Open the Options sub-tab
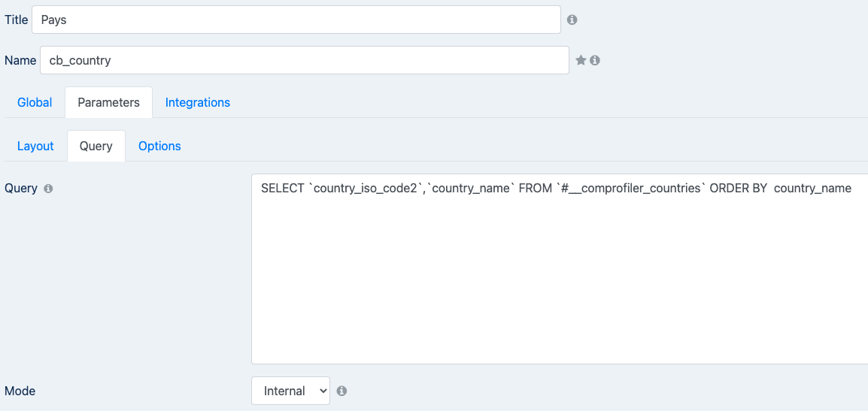The width and height of the screenshot is (868, 411). (x=159, y=146)
